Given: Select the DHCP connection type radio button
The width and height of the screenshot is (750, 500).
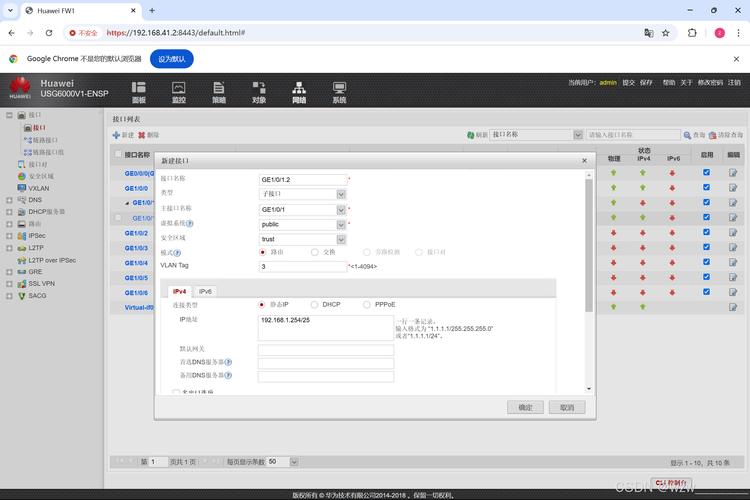Looking at the screenshot, I should (315, 304).
